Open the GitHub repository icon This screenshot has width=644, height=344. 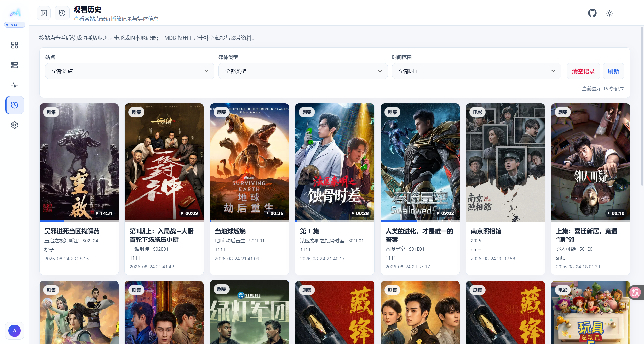coord(592,13)
